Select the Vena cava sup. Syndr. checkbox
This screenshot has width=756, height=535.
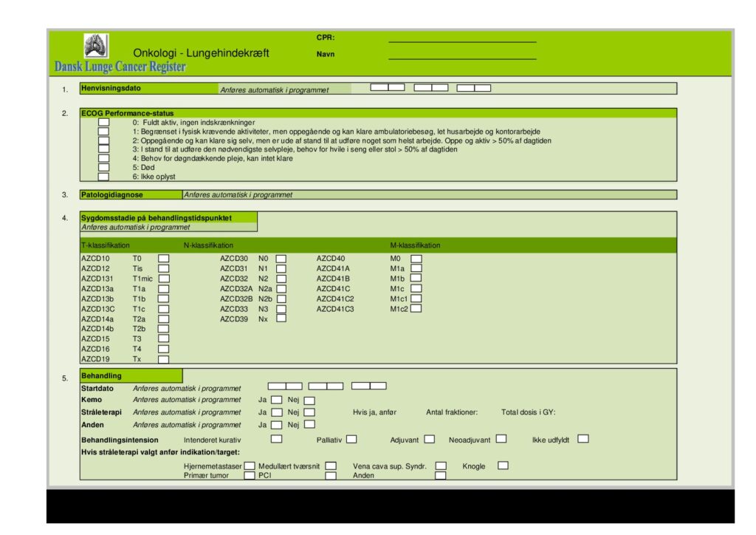[x=441, y=466]
